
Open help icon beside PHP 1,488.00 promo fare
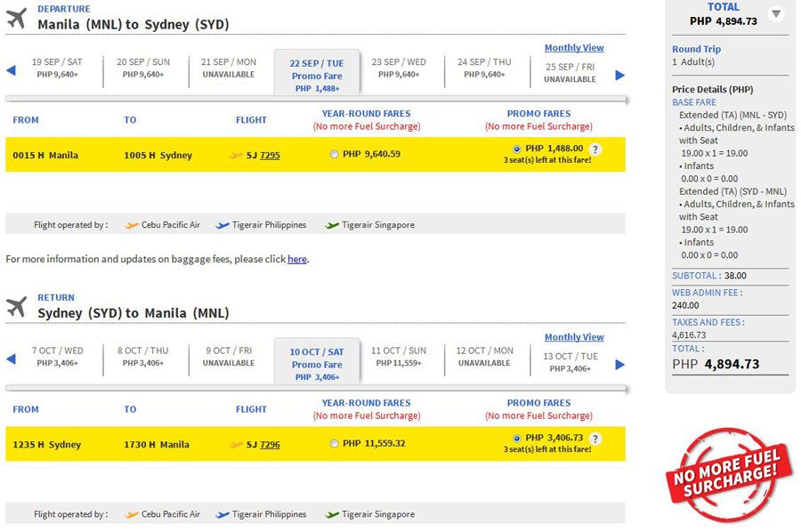click(x=595, y=149)
